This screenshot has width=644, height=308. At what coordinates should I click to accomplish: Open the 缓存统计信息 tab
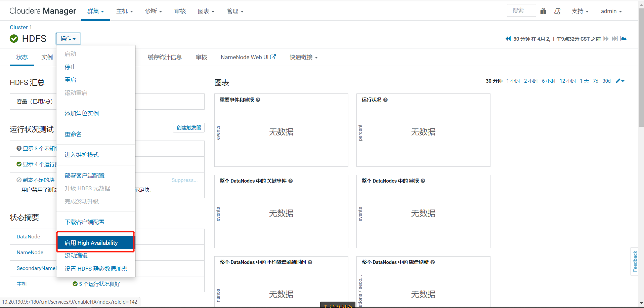click(x=165, y=57)
